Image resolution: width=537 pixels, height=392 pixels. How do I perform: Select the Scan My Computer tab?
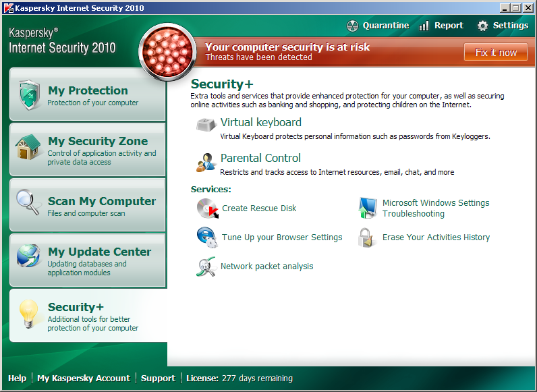tap(88, 205)
